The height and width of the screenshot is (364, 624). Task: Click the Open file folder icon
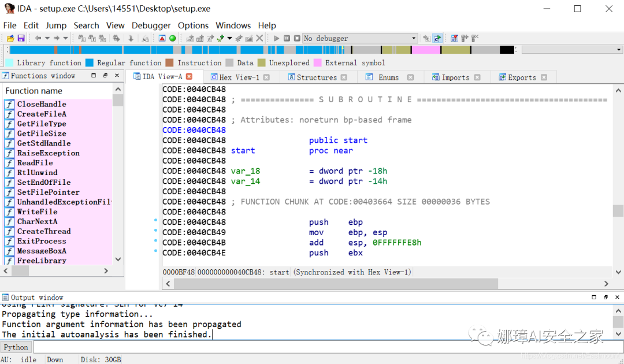pyautogui.click(x=10, y=38)
